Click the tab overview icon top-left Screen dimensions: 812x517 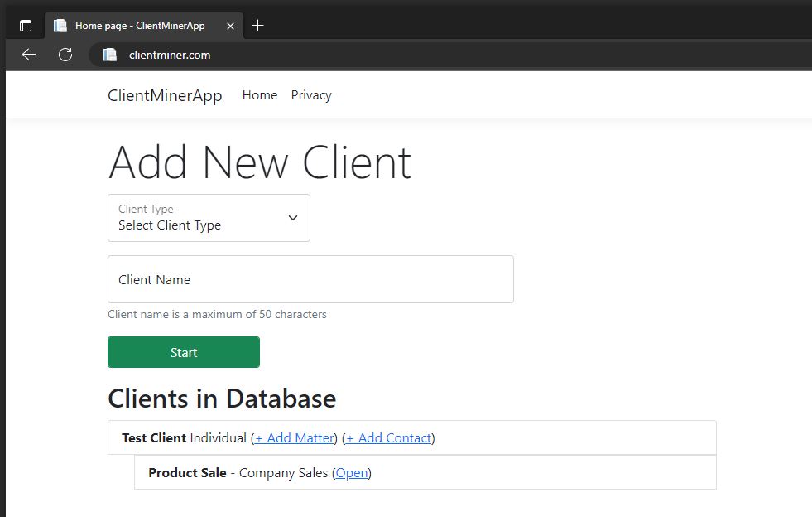coord(25,24)
